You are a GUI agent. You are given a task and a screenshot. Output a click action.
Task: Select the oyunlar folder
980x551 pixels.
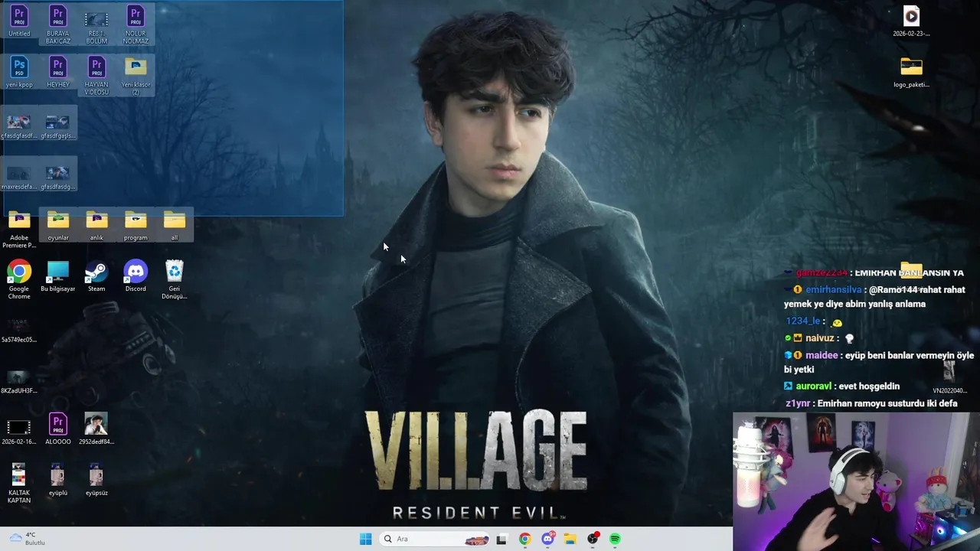click(58, 226)
